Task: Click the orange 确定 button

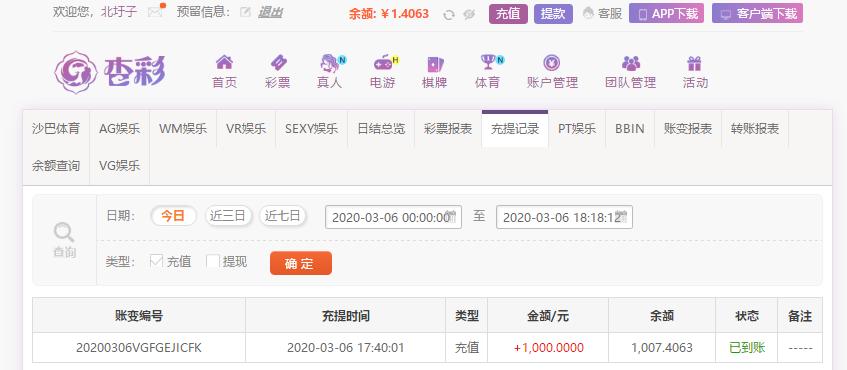Action: point(301,263)
